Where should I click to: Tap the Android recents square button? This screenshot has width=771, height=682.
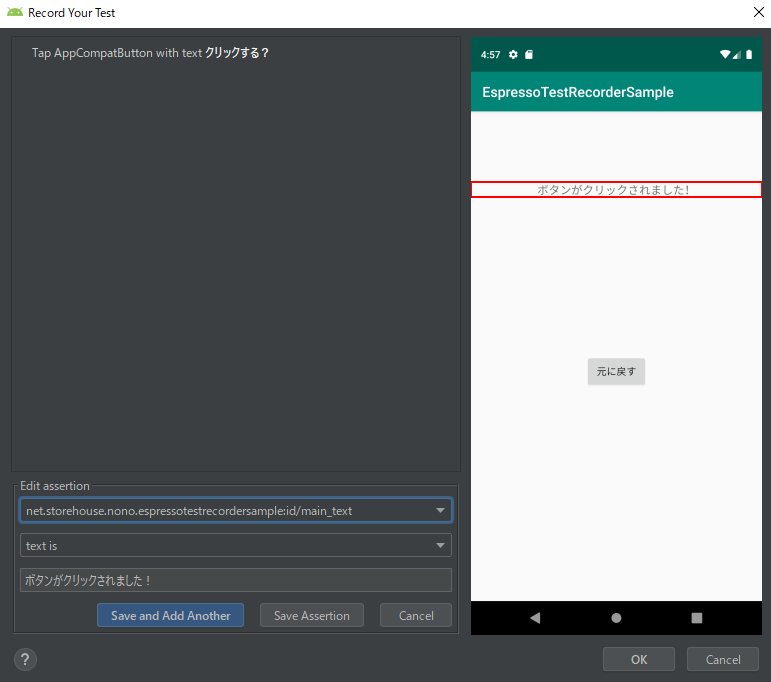697,618
